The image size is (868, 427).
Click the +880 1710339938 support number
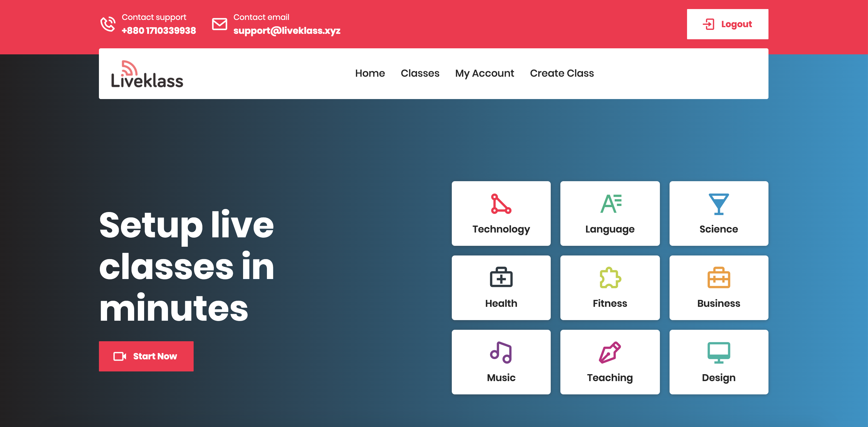159,31
